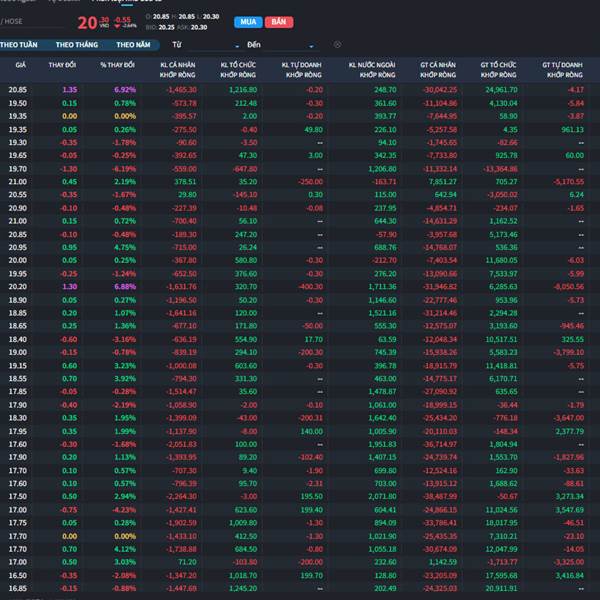The height and width of the screenshot is (600, 600).
Task: Click the 3,273.34 proprietary value cell
Action: [569, 497]
